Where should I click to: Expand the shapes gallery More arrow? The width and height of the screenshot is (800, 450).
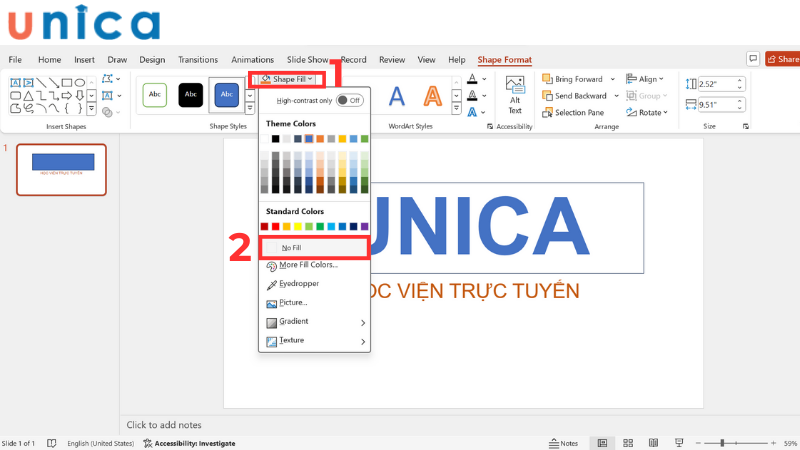coord(92,108)
